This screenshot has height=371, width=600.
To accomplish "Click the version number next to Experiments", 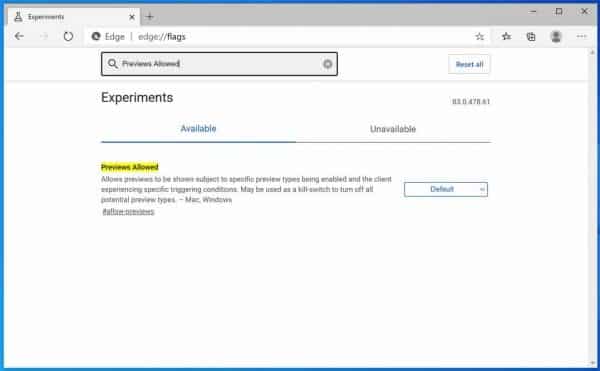I will pyautogui.click(x=471, y=102).
